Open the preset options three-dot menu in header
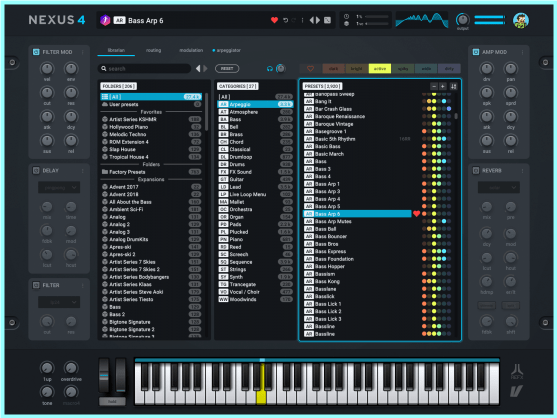 [x=302, y=20]
